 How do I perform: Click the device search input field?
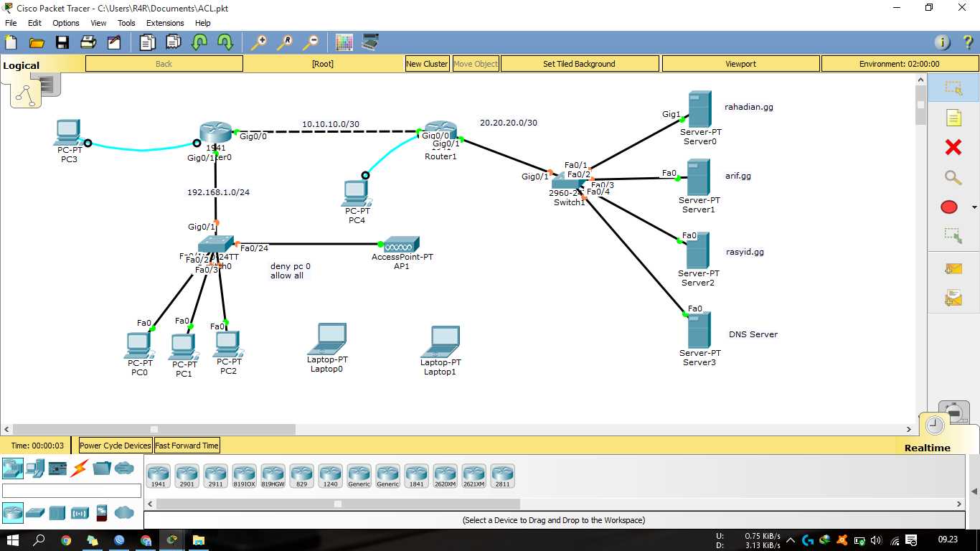point(72,491)
